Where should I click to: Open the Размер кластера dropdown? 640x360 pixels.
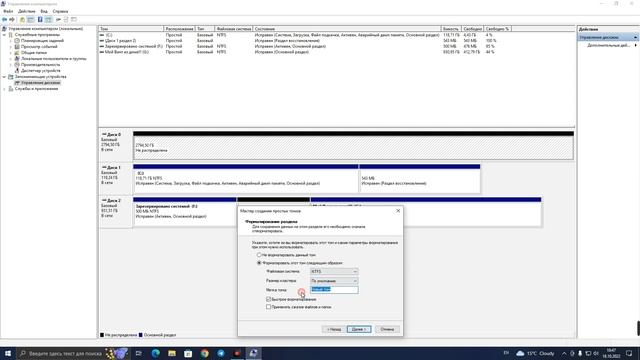tap(334, 281)
